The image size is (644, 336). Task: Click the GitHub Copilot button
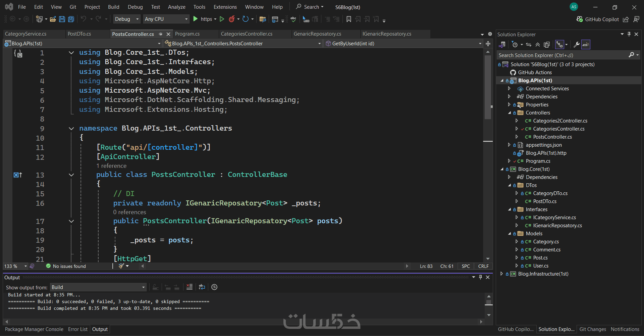pyautogui.click(x=598, y=19)
